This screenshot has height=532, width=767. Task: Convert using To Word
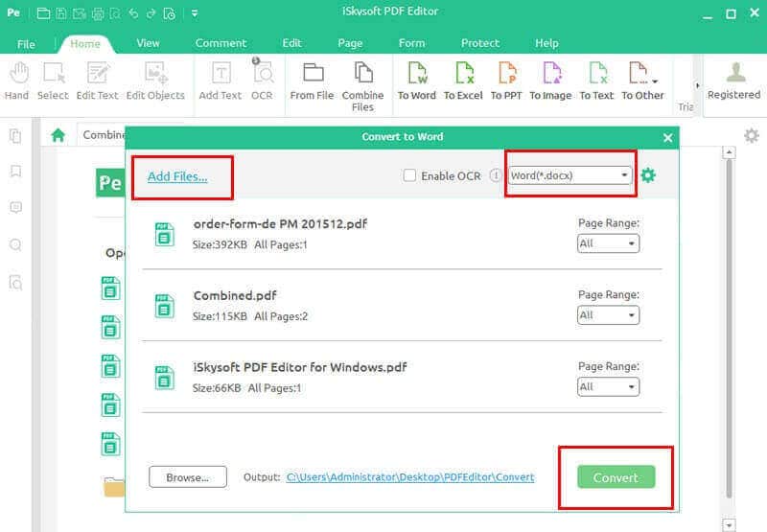[417, 81]
